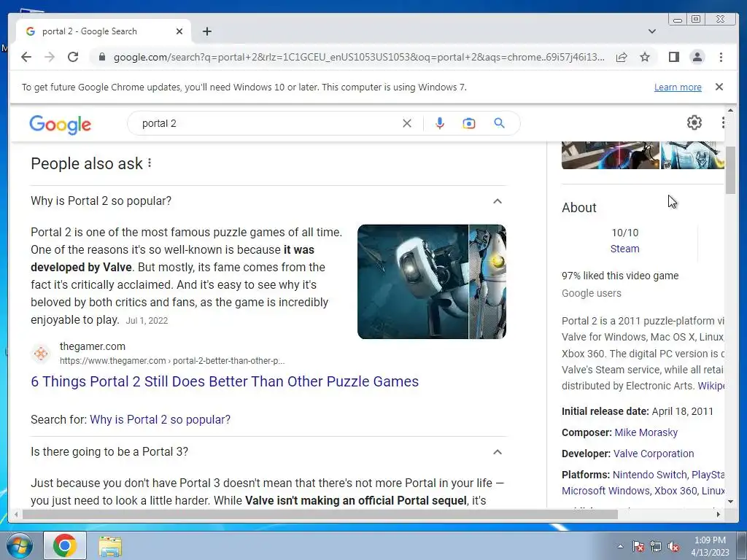
Task: Click the scroll down arrow on the page
Action: click(x=730, y=502)
